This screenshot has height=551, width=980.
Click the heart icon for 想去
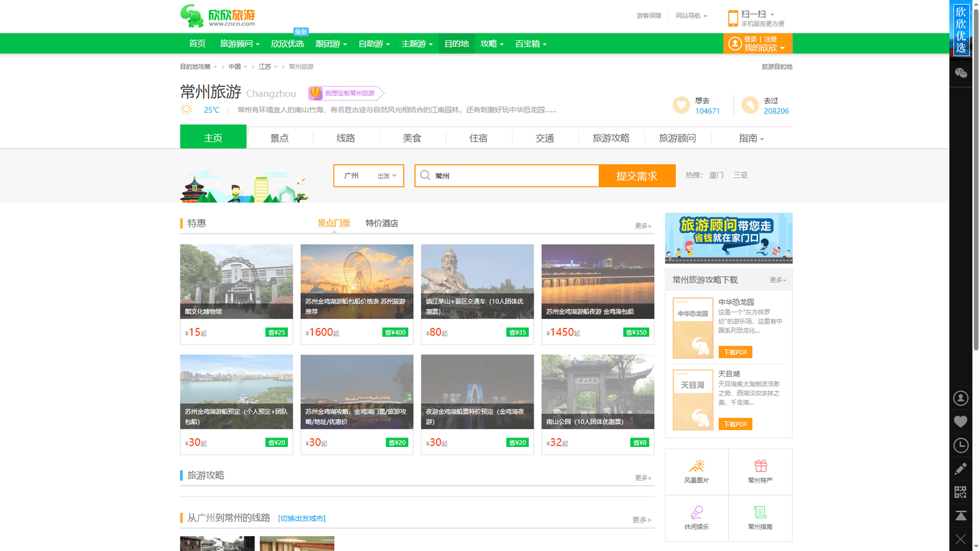coord(681,105)
